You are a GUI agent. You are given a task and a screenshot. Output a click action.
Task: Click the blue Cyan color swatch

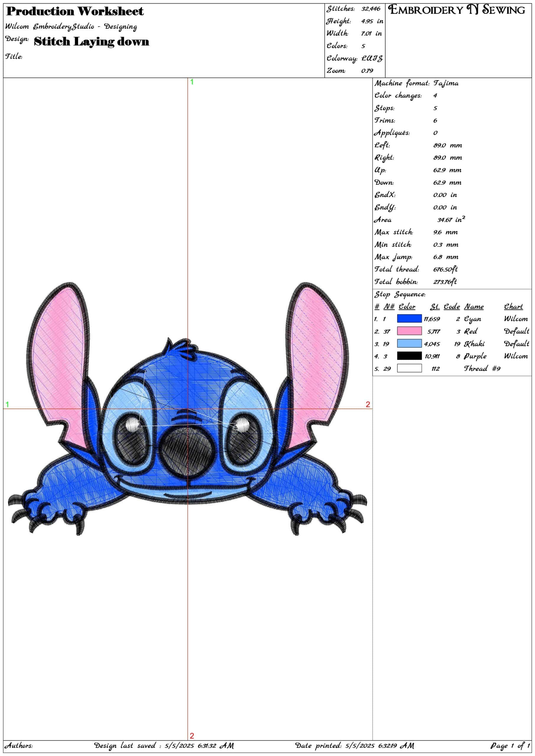click(409, 318)
